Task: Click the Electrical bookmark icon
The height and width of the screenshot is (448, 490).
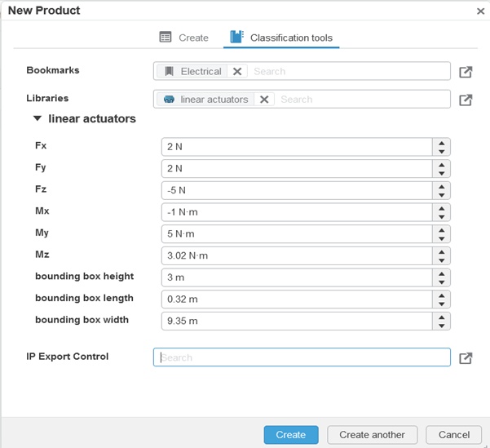Action: pos(169,72)
